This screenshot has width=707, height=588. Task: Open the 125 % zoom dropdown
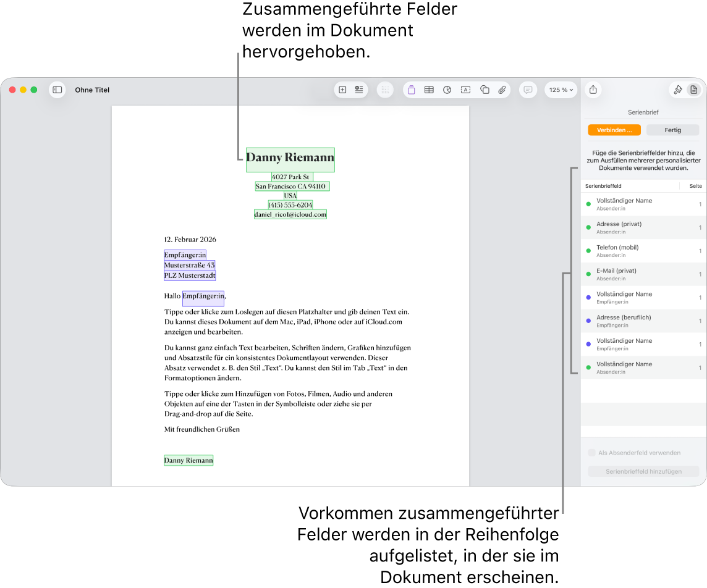pyautogui.click(x=561, y=90)
